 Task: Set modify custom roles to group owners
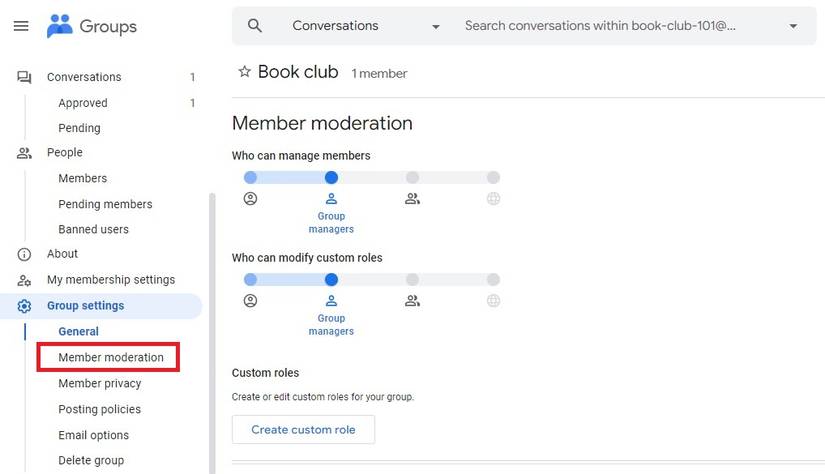click(250, 280)
